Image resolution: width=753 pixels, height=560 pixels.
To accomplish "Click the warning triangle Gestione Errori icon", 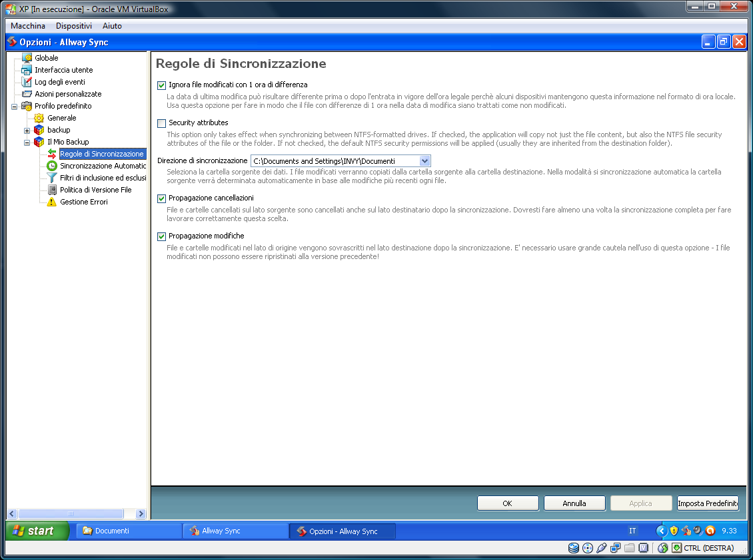I will [52, 202].
